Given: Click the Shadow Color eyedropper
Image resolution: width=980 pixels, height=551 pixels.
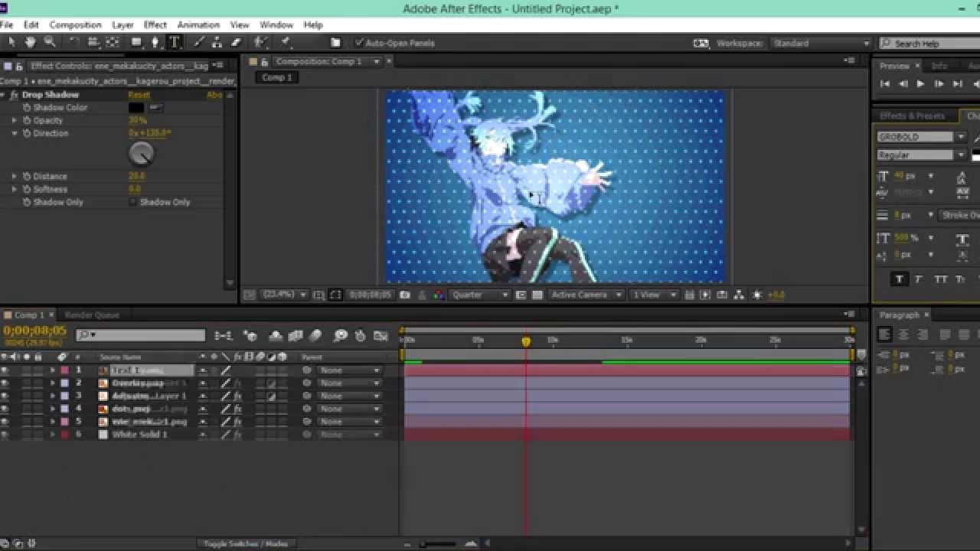Looking at the screenshot, I should click(x=155, y=108).
